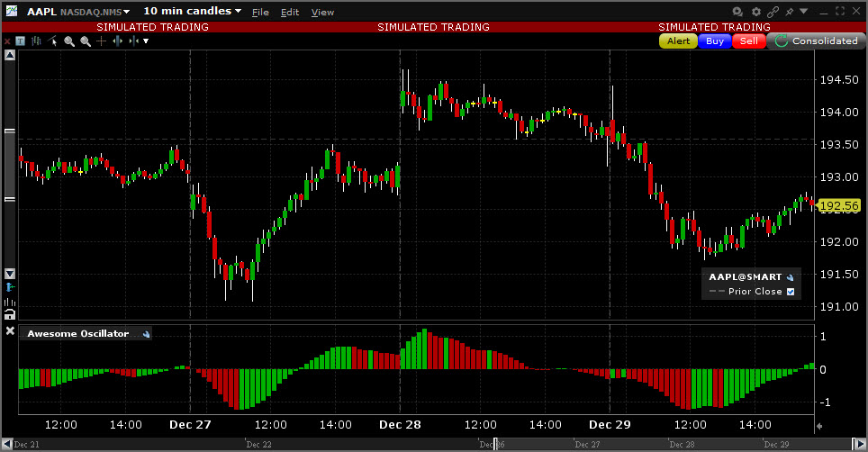Configure AAPL@SMART with wrench icon

point(790,277)
